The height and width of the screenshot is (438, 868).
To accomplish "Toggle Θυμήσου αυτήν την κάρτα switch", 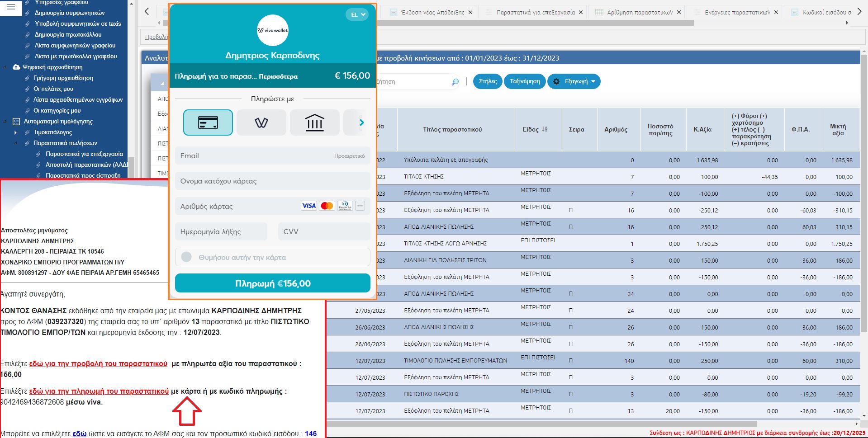I will click(x=186, y=257).
